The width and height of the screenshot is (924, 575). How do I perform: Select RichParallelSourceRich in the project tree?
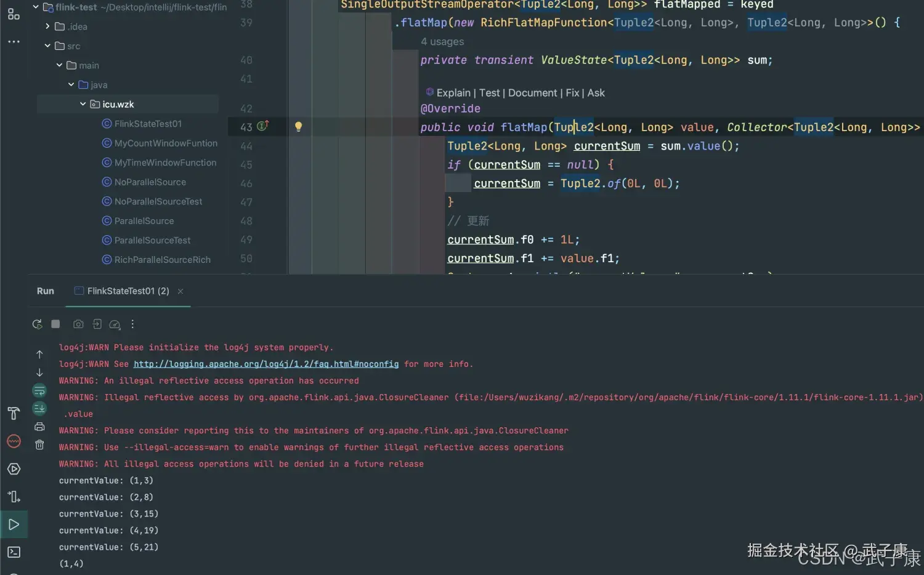[163, 260]
